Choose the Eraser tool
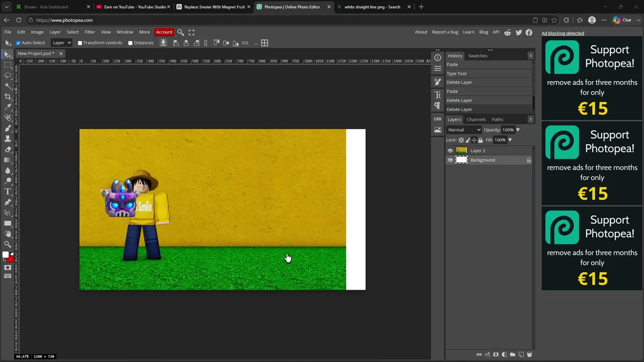This screenshot has height=362, width=644. pos(8,149)
